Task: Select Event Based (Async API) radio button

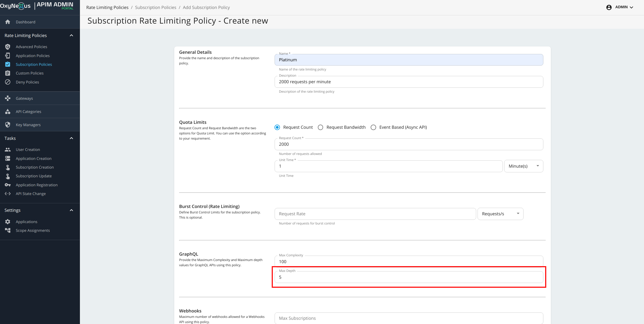Action: [373, 127]
